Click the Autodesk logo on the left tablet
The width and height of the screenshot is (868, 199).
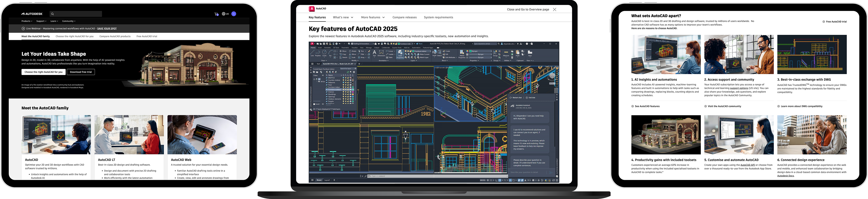coord(32,14)
